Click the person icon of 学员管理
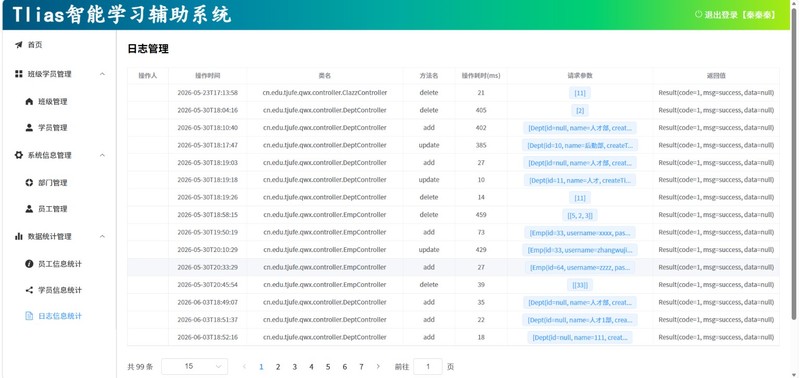The height and width of the screenshot is (378, 800). point(29,128)
